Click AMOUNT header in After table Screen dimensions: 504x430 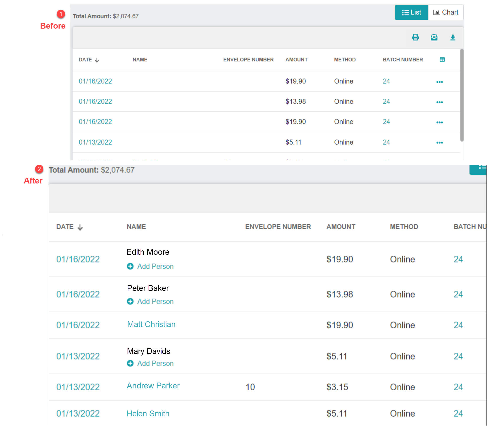[341, 227]
